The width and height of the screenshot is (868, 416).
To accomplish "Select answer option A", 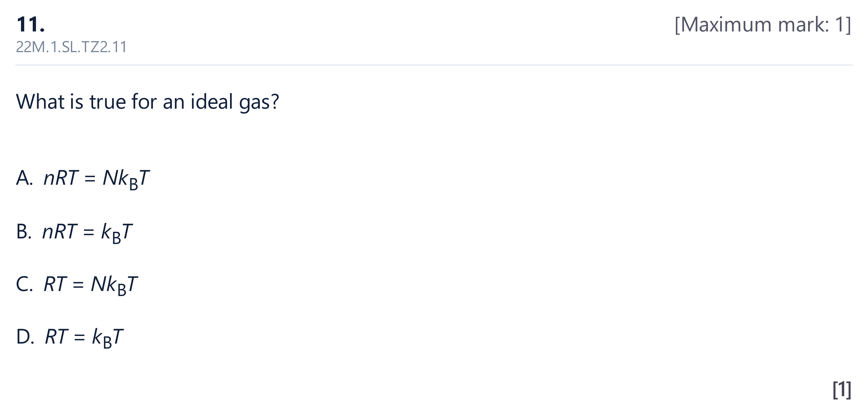I will (83, 179).
